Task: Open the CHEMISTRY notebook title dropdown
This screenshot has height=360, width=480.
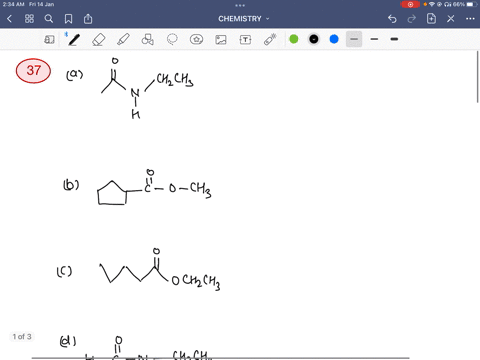Action: pyautogui.click(x=244, y=19)
